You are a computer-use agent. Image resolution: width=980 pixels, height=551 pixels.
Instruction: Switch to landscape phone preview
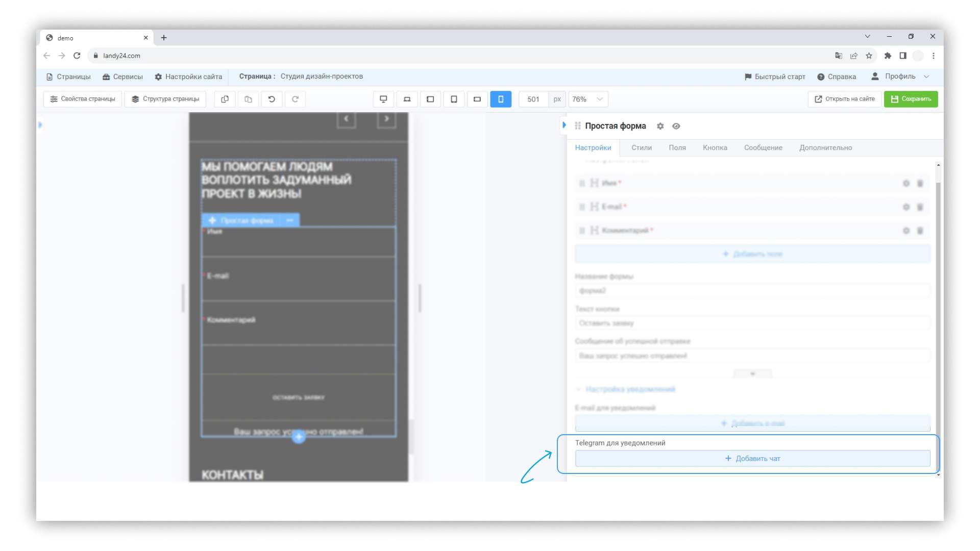477,99
